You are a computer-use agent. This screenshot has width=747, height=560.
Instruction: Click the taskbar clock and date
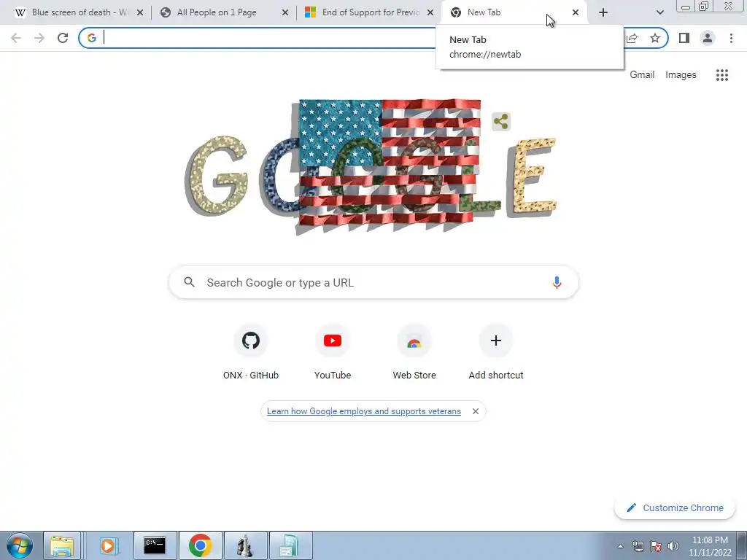coord(710,546)
